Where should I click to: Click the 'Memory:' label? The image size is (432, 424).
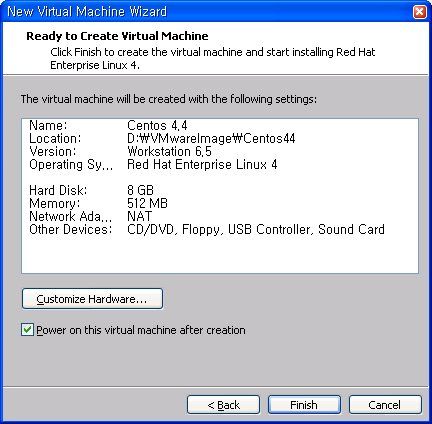tap(55, 203)
